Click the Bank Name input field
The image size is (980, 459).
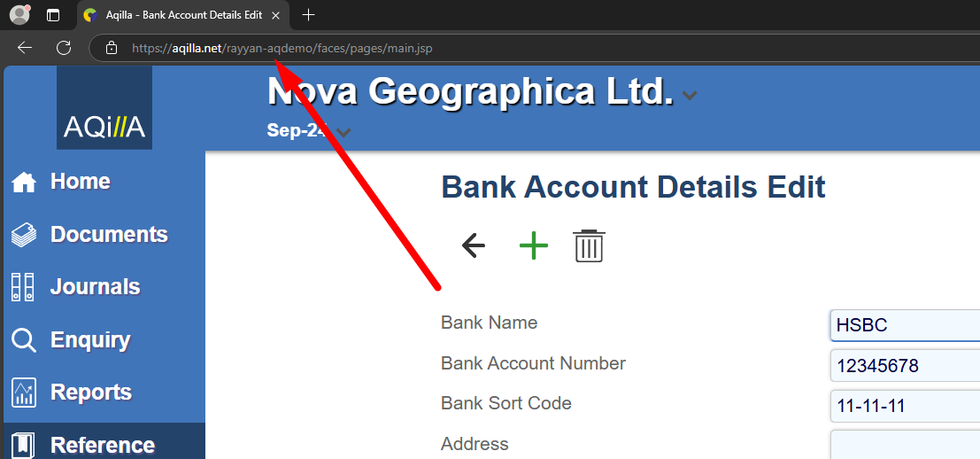tap(904, 325)
